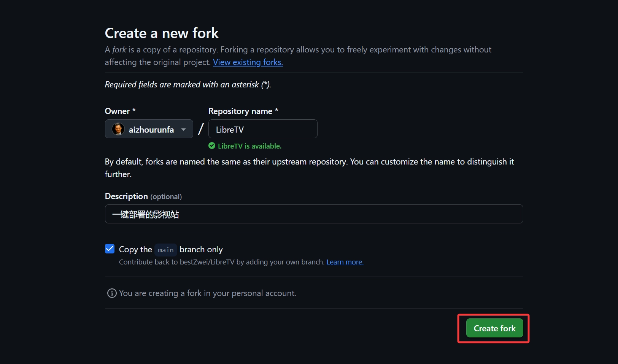Image resolution: width=618 pixels, height=364 pixels.
Task: Click the Repository name field containing LibreTV
Action: tap(263, 129)
